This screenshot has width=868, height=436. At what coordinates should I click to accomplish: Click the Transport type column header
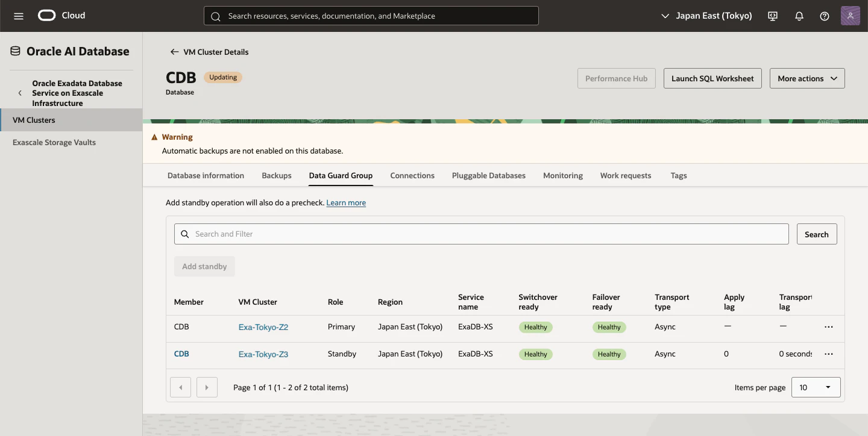(x=671, y=302)
